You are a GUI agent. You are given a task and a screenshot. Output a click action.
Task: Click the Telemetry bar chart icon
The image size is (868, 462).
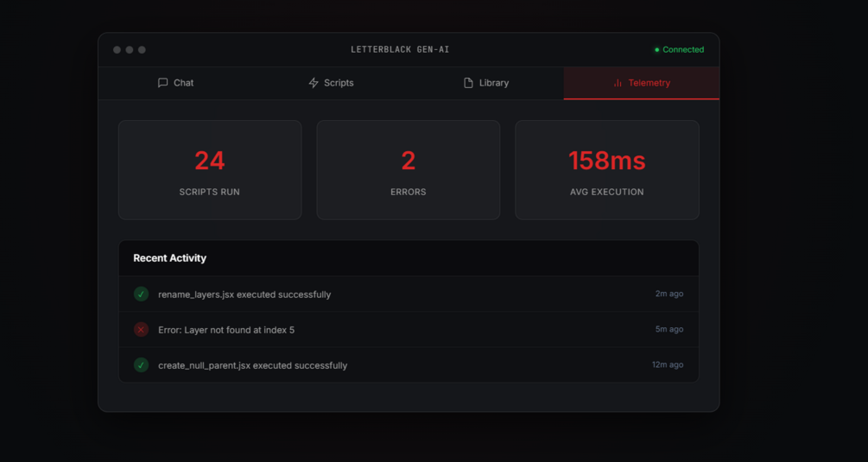point(618,83)
